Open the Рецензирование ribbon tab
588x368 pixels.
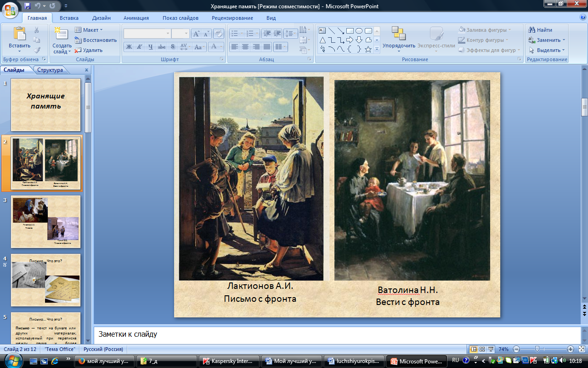232,18
